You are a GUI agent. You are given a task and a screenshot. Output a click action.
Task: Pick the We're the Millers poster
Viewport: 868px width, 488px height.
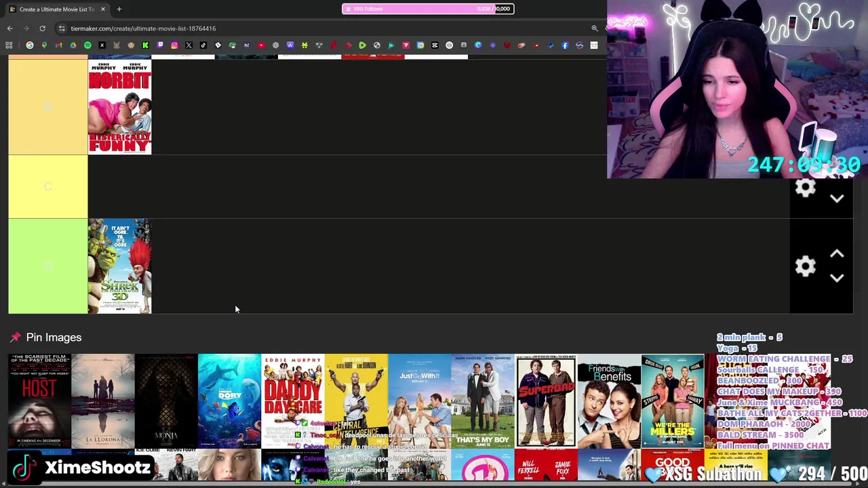pos(673,401)
